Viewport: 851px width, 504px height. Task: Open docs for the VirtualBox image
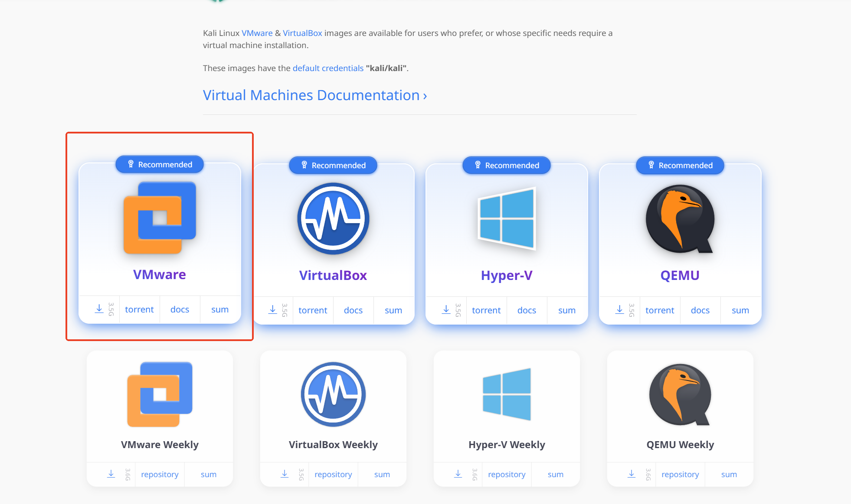click(x=353, y=310)
